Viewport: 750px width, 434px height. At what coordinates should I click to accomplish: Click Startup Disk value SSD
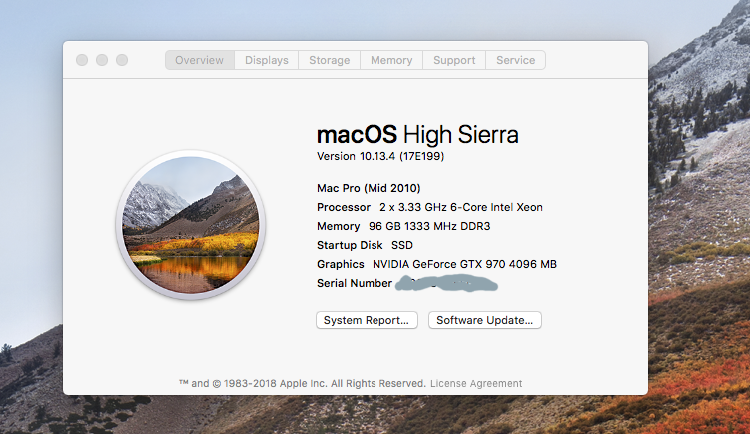click(x=402, y=245)
